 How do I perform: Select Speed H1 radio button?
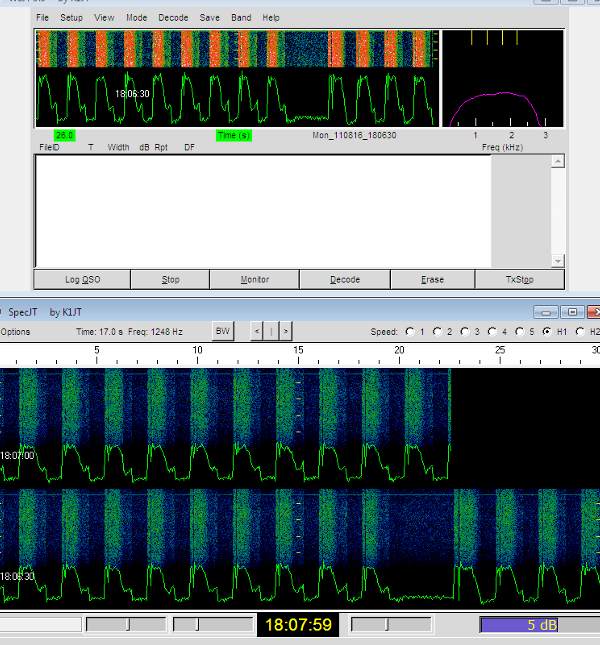click(x=546, y=332)
